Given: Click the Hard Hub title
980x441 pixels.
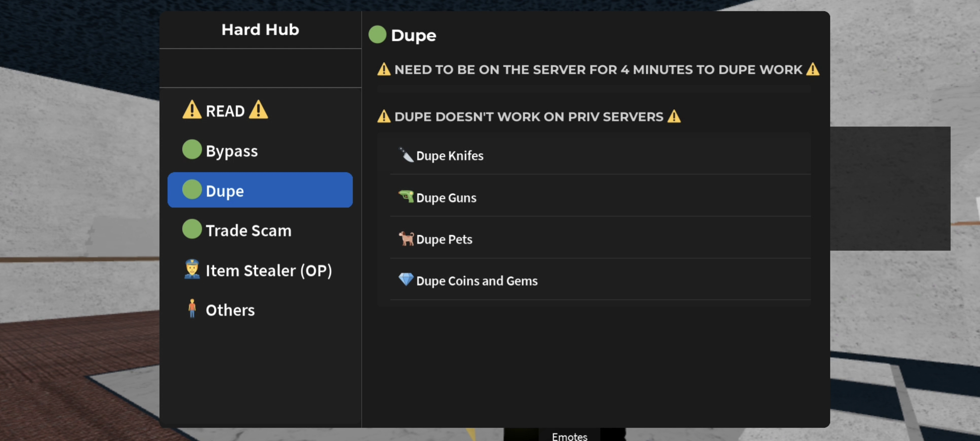Looking at the screenshot, I should tap(260, 30).
